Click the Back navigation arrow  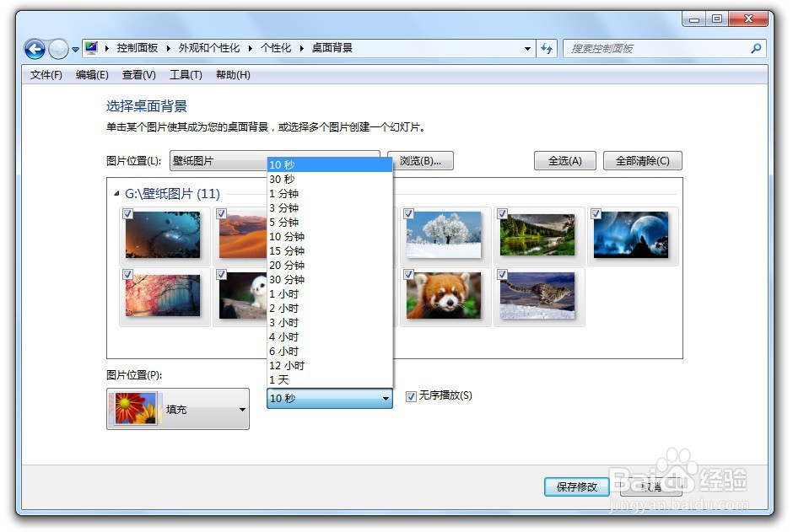point(35,49)
